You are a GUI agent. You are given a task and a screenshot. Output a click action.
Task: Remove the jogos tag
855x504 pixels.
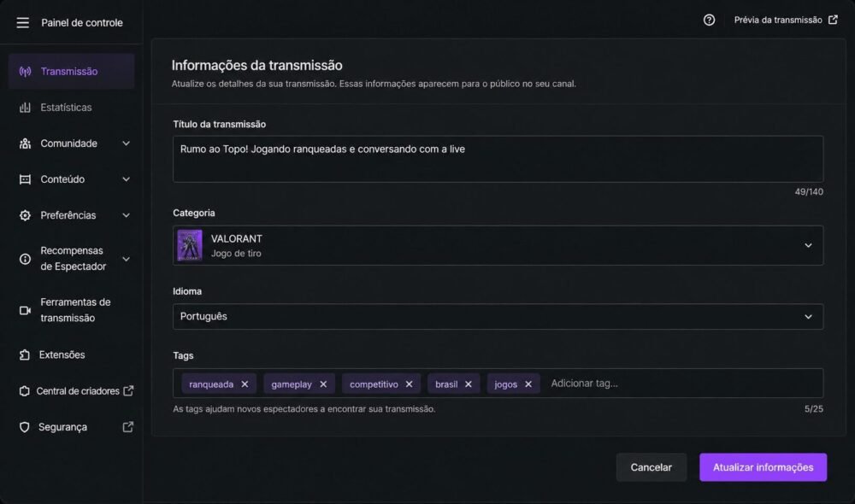(x=528, y=384)
